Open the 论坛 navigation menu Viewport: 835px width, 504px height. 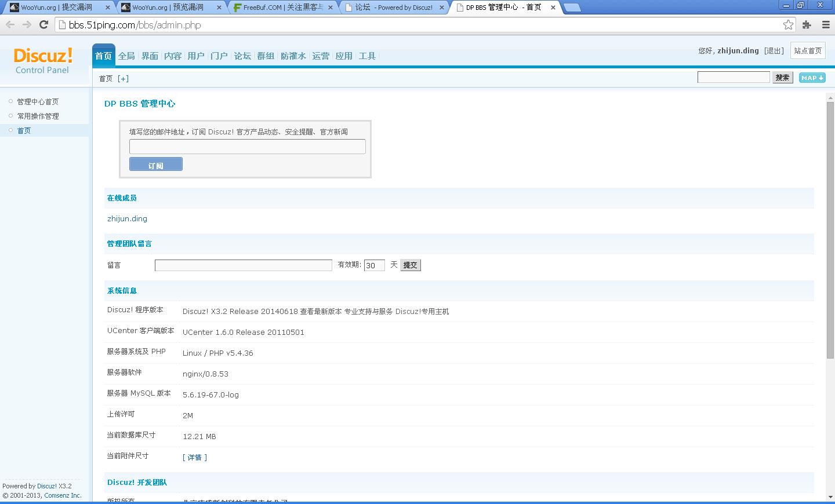(x=242, y=56)
